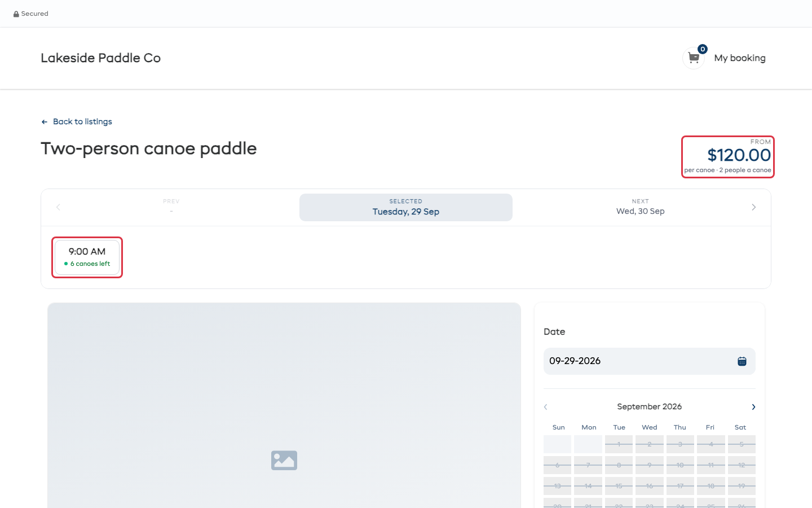Open the Lakeside Paddle Co home link
This screenshot has width=812, height=508.
pos(101,58)
